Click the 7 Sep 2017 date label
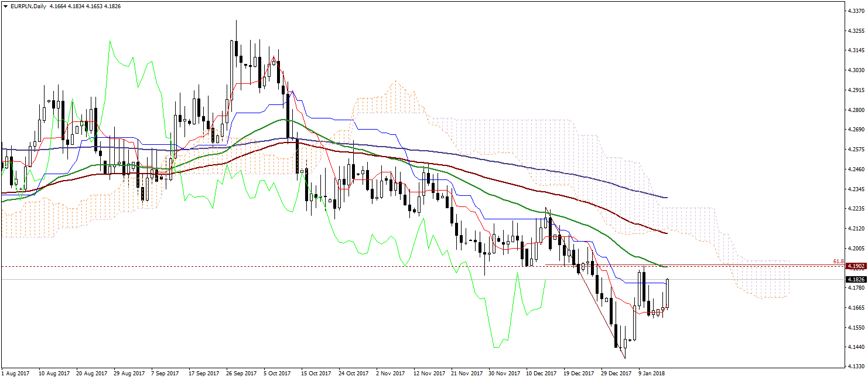Image resolution: width=868 pixels, height=380 pixels. [165, 373]
